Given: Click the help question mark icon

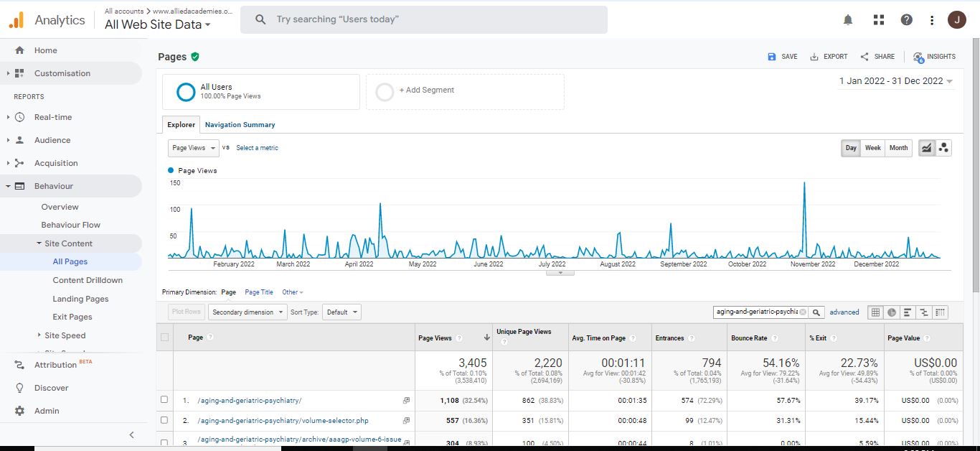Looking at the screenshot, I should pos(907,20).
